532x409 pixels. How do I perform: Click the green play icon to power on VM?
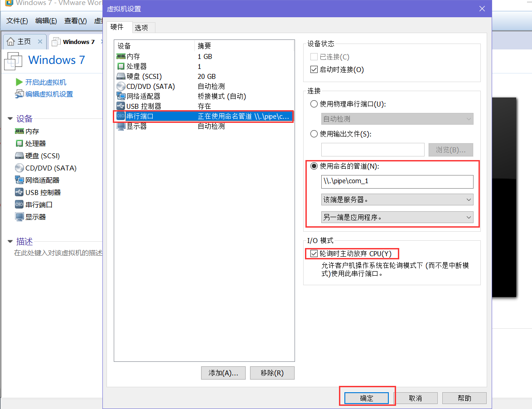[19, 82]
